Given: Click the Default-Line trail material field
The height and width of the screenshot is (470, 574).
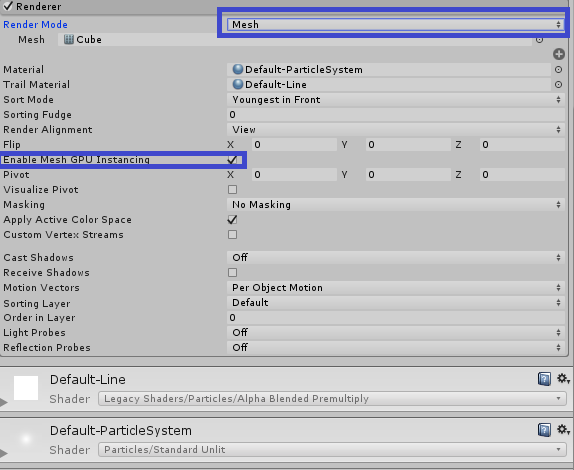Looking at the screenshot, I should pyautogui.click(x=389, y=85).
